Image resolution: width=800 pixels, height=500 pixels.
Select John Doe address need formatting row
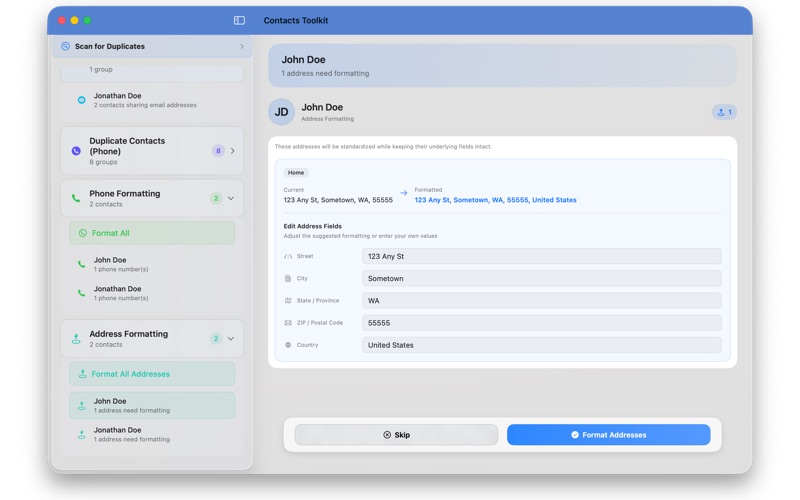(152, 405)
